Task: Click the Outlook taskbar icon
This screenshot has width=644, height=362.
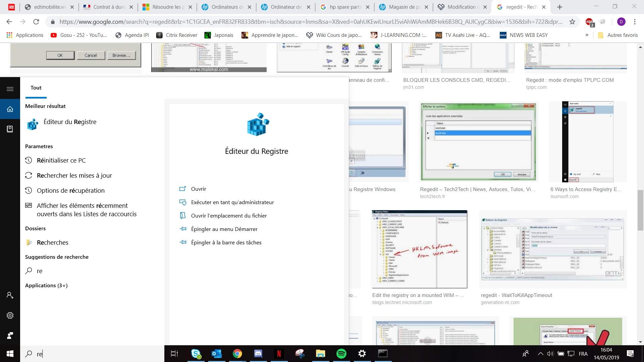Action: [217, 354]
